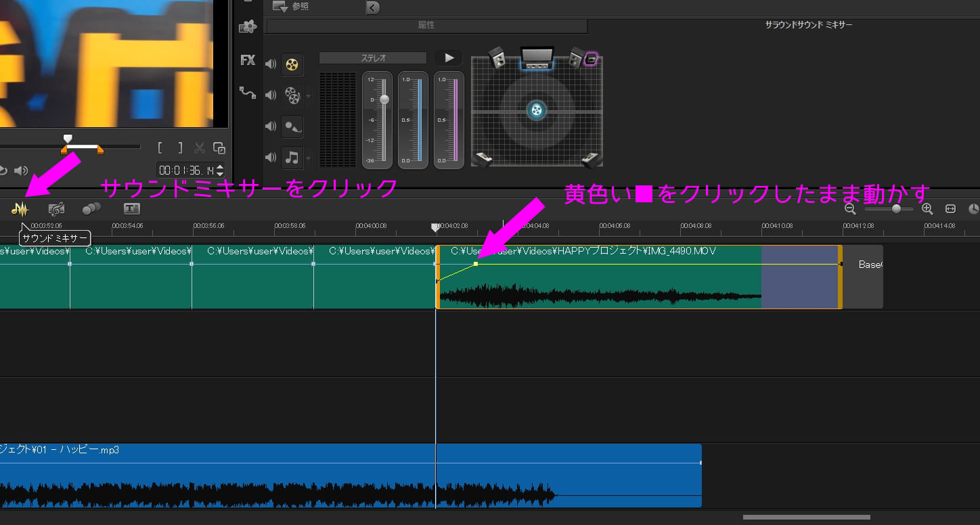Mute the music track in the mixer
Screen dimensions: 980x525
271,158
